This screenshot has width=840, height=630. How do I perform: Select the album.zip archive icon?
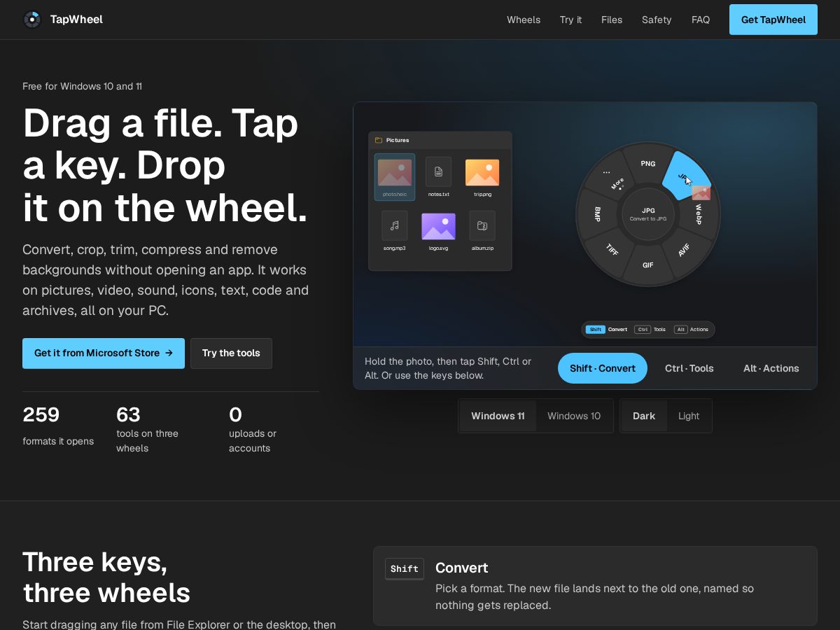(482, 225)
